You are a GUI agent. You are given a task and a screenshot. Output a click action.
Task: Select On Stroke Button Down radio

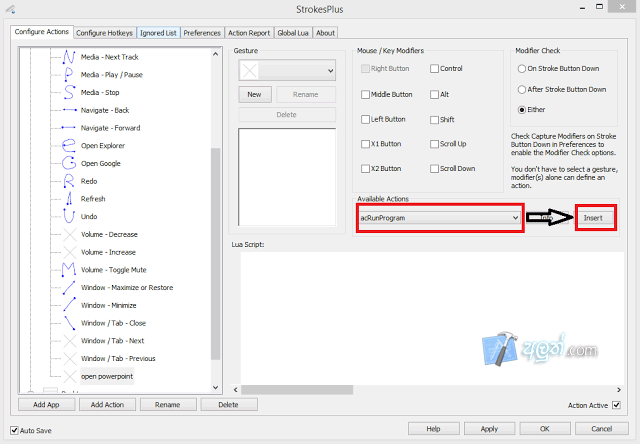click(522, 69)
